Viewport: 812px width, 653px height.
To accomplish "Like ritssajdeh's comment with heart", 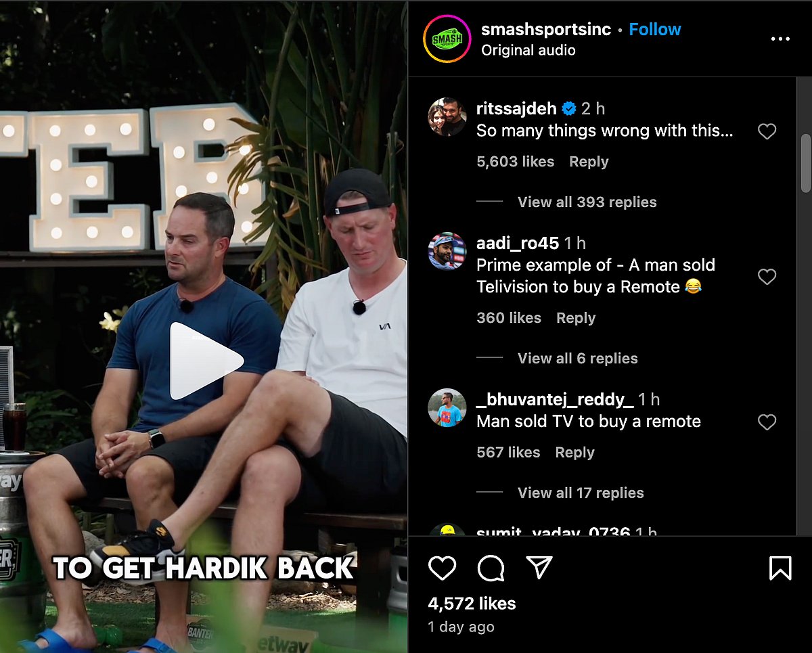I will 767,131.
